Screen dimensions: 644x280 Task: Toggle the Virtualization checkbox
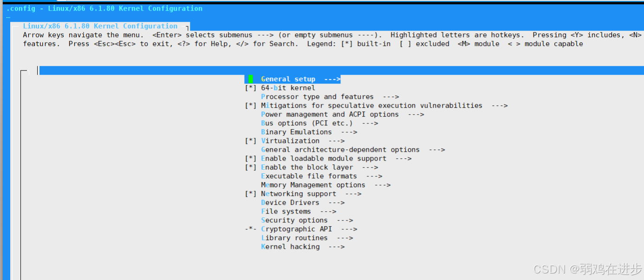251,141
